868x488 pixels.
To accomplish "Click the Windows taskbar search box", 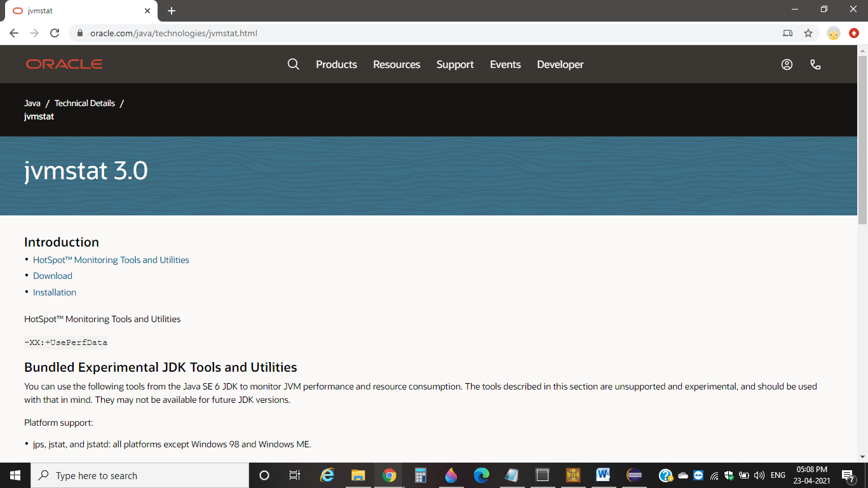I will (140, 475).
